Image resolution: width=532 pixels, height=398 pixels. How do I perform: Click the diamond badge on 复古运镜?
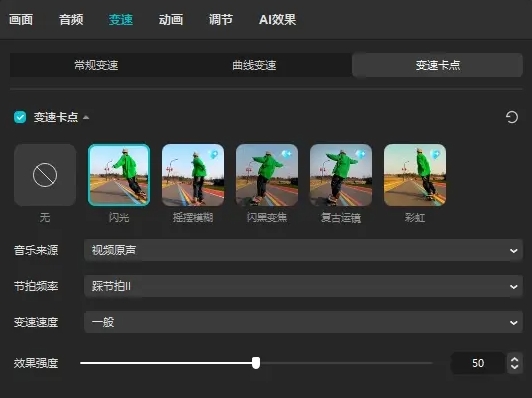[361, 155]
